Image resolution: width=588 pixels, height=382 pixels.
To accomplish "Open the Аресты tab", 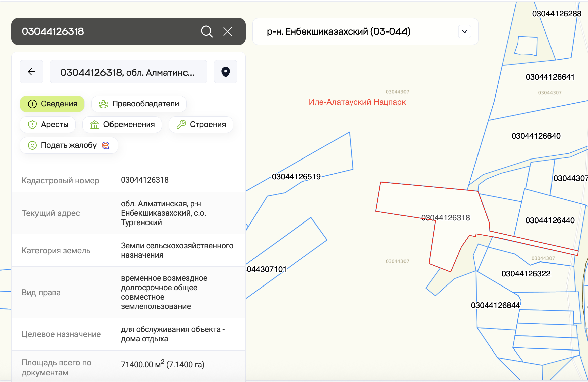I will pos(48,125).
